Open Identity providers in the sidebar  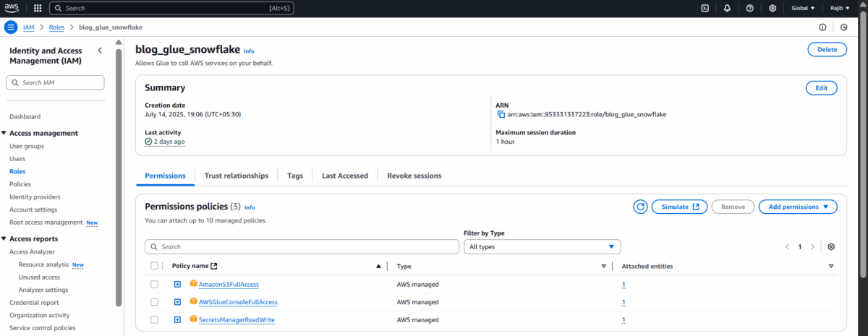35,197
